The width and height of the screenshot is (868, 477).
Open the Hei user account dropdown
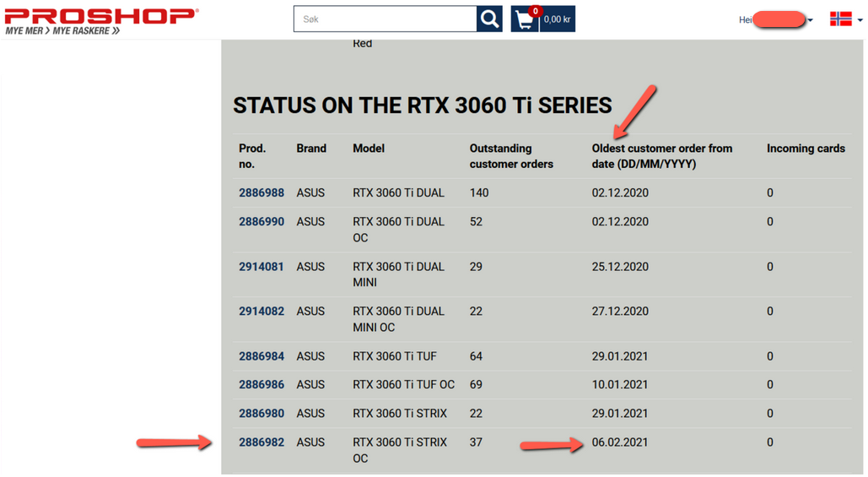click(775, 20)
